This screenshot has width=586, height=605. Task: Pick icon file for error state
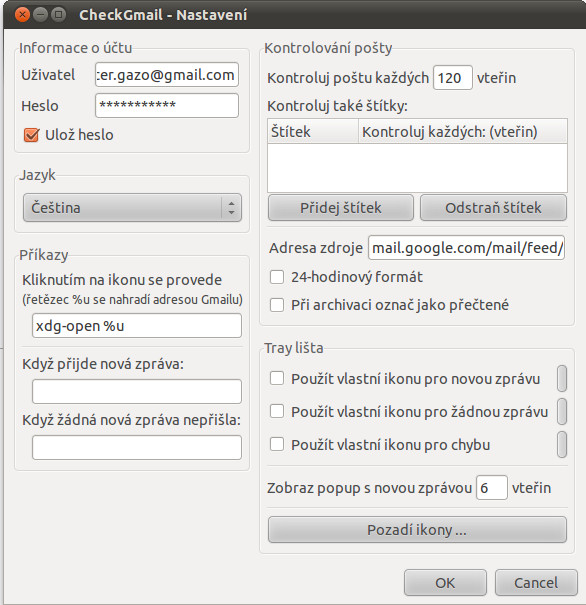pos(562,444)
